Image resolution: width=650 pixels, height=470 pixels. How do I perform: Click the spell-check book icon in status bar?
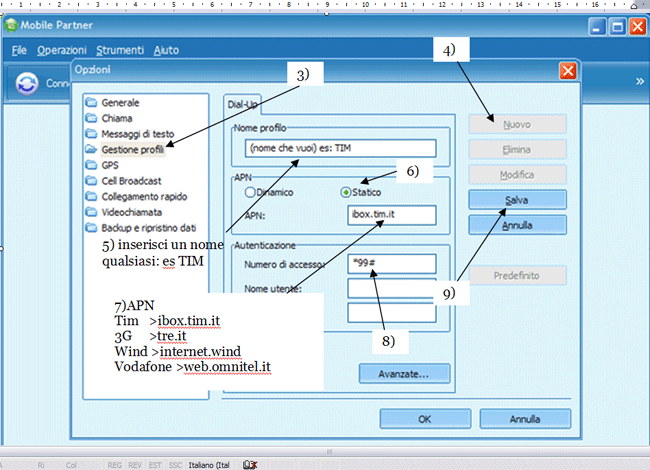tap(249, 464)
